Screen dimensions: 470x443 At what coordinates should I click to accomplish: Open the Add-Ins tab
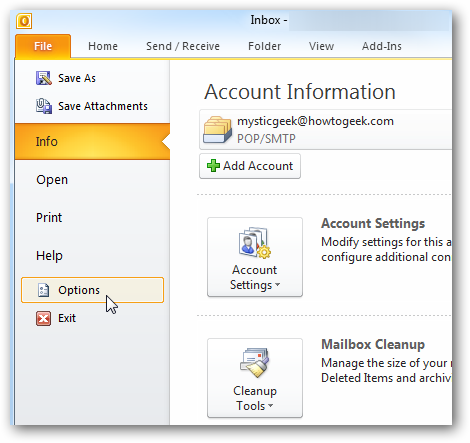382,46
